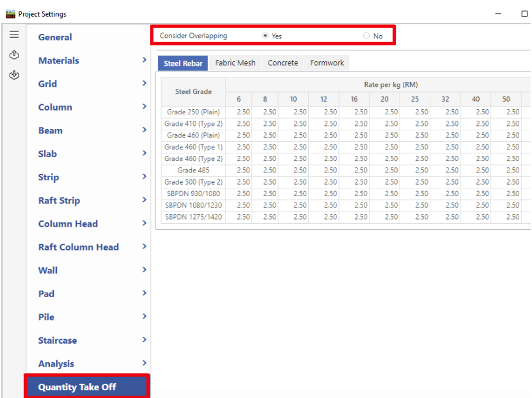Viewport: 532px width, 398px height.
Task: Select Quantity Take Off in sidebar
Action: pyautogui.click(x=77, y=387)
